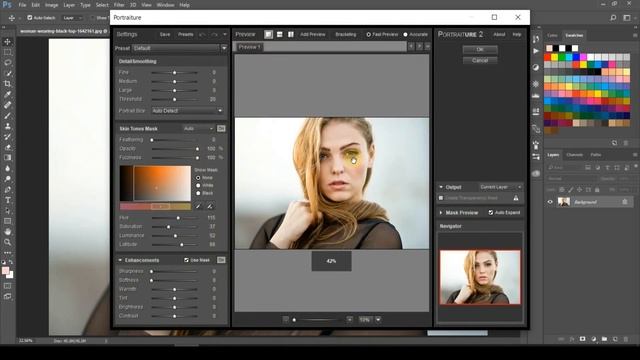The width and height of the screenshot is (640, 360).
Task: Click Add Preview button
Action: (313, 35)
